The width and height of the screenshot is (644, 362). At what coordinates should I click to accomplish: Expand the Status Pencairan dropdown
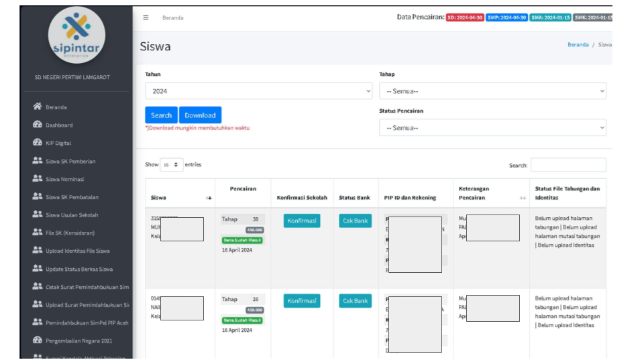(x=492, y=127)
